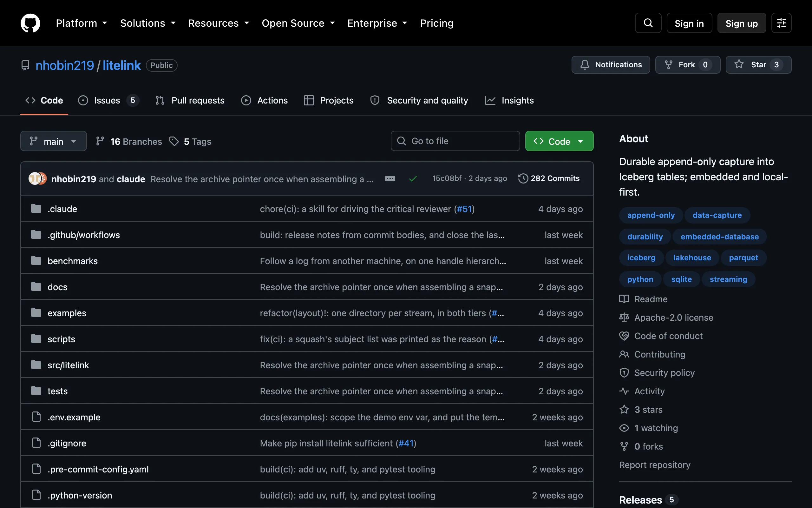This screenshot has width=812, height=508.
Task: Switch to the Projects tab
Action: point(329,100)
